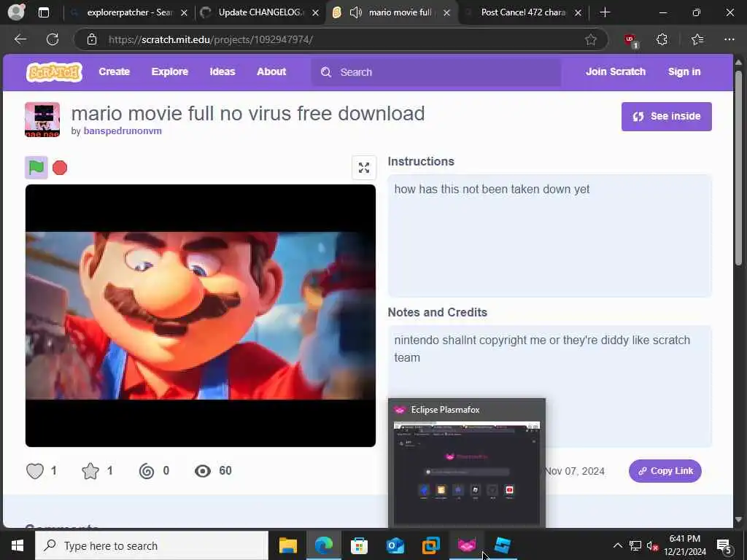Click the views eye icon
747x560 pixels.
203,471
